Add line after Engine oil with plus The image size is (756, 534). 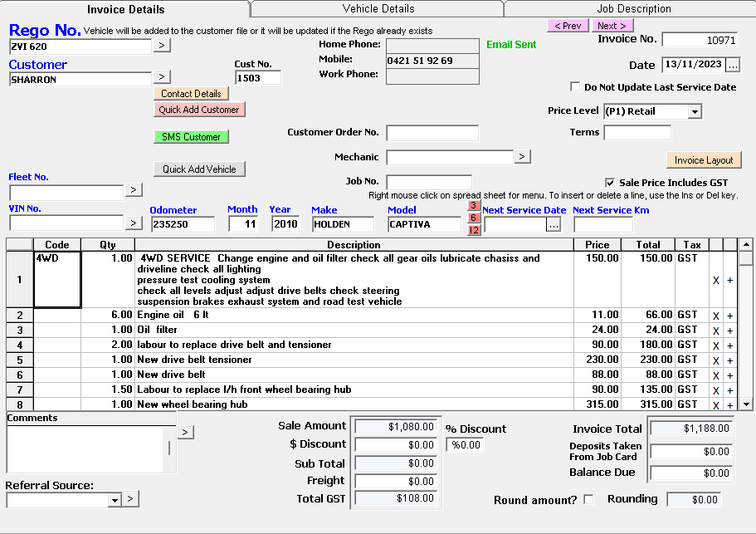(x=730, y=316)
